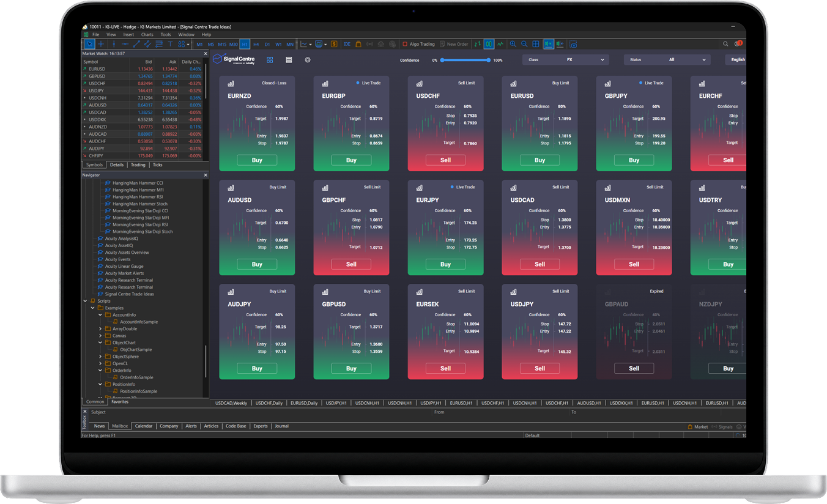This screenshot has height=504, width=827.
Task: Toggle candlestick chart mode
Action: tap(489, 44)
